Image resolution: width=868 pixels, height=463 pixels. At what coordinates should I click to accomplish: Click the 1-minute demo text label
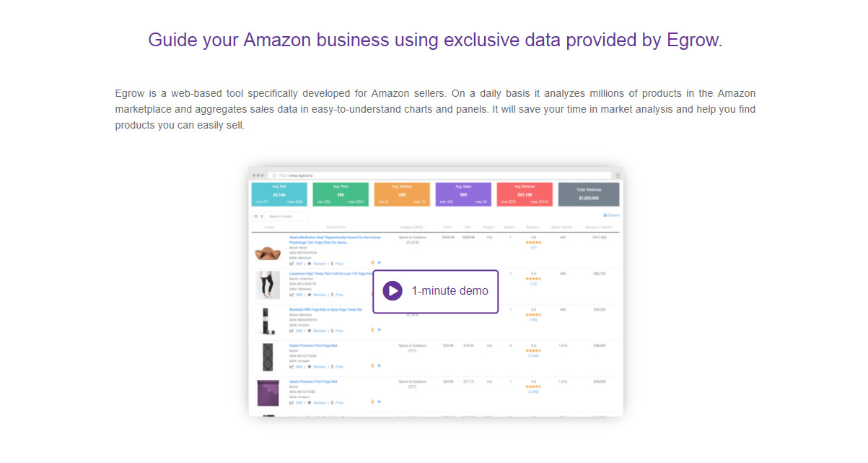(x=450, y=291)
